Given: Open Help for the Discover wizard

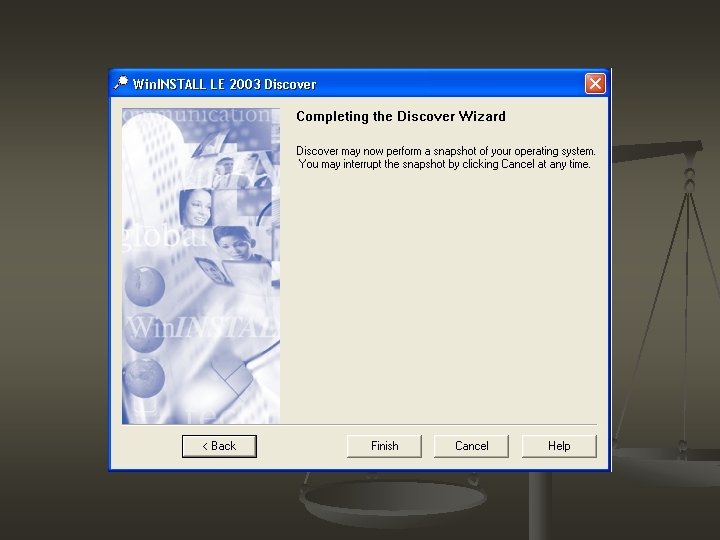Looking at the screenshot, I should coord(559,446).
